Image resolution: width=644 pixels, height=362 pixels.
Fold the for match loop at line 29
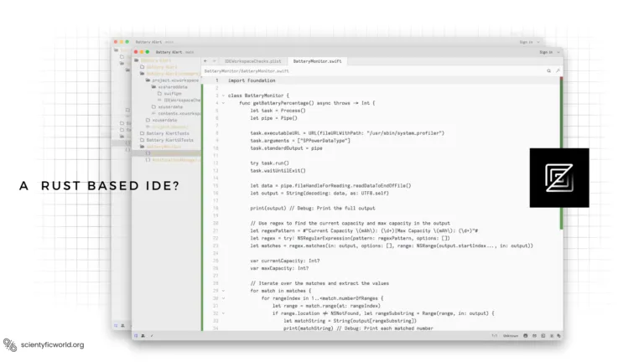(223, 291)
